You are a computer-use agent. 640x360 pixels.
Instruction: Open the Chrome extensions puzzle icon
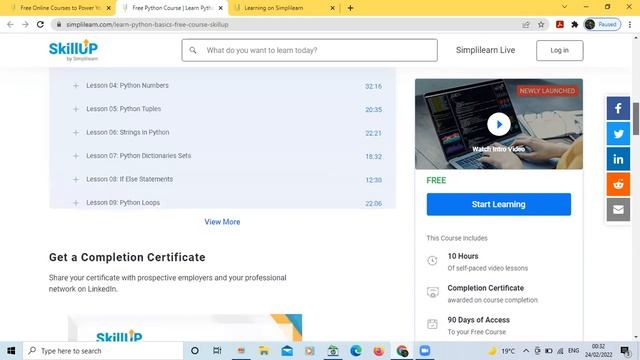[x=575, y=24]
